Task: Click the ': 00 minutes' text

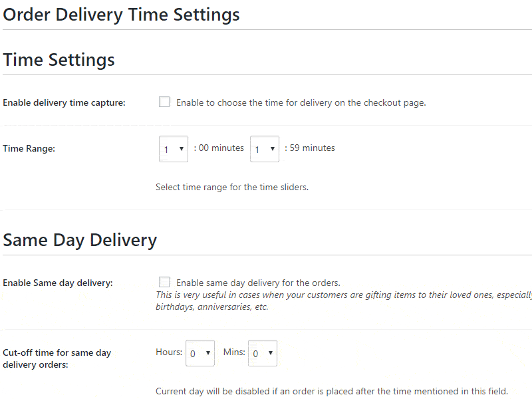Action: (x=219, y=148)
